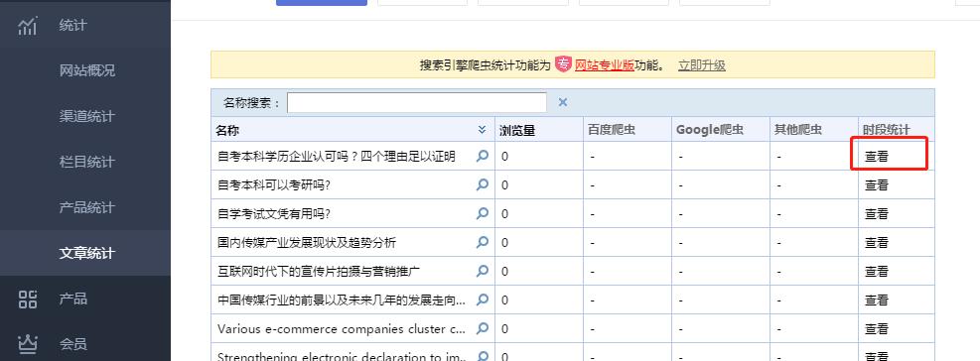
Task: Click magnifier icon for 自考本科可以考研吗?
Action: [x=482, y=184]
